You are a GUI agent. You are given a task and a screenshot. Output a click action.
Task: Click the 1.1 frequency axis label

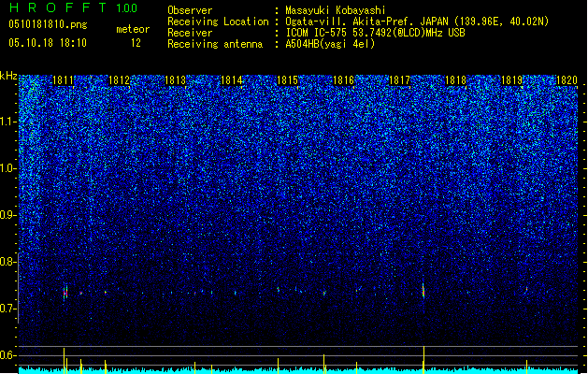8,122
